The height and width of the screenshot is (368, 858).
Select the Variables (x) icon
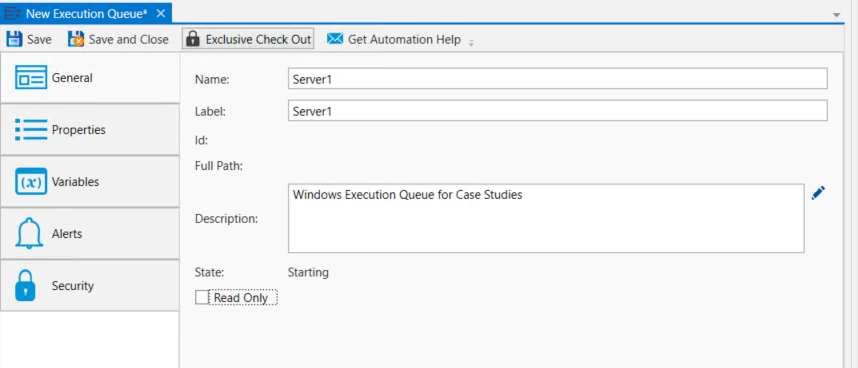[x=31, y=182]
